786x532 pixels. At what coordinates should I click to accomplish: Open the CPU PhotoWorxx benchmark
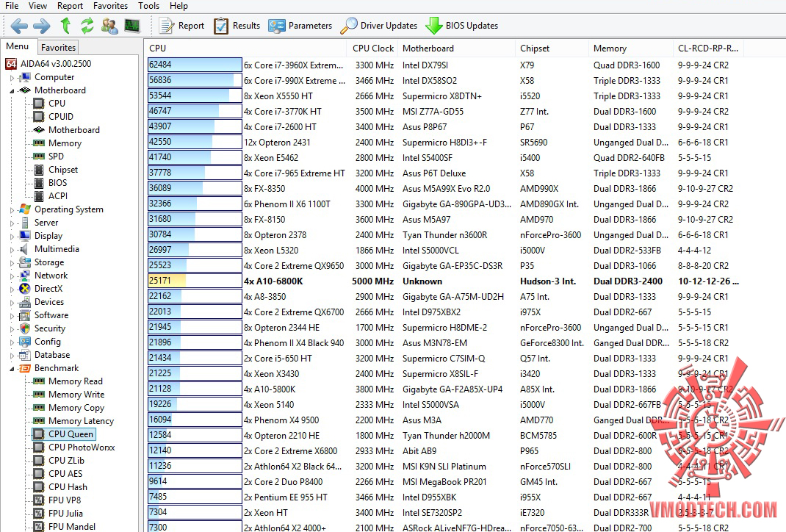click(x=82, y=447)
